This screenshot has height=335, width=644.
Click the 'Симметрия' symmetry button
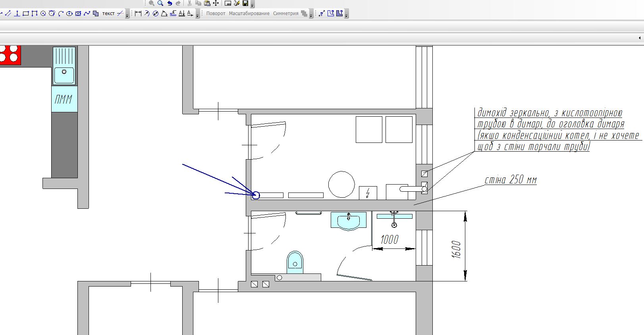pos(285,13)
